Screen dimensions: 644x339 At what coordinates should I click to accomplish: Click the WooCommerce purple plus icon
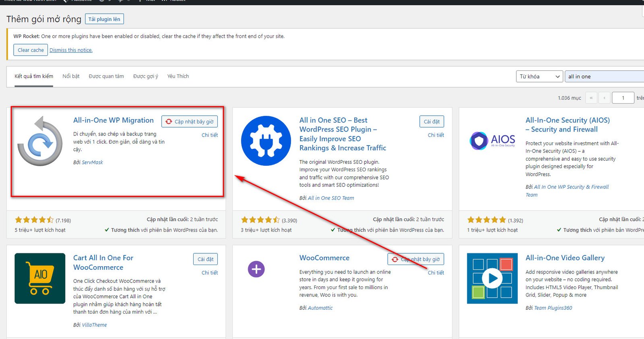256,269
